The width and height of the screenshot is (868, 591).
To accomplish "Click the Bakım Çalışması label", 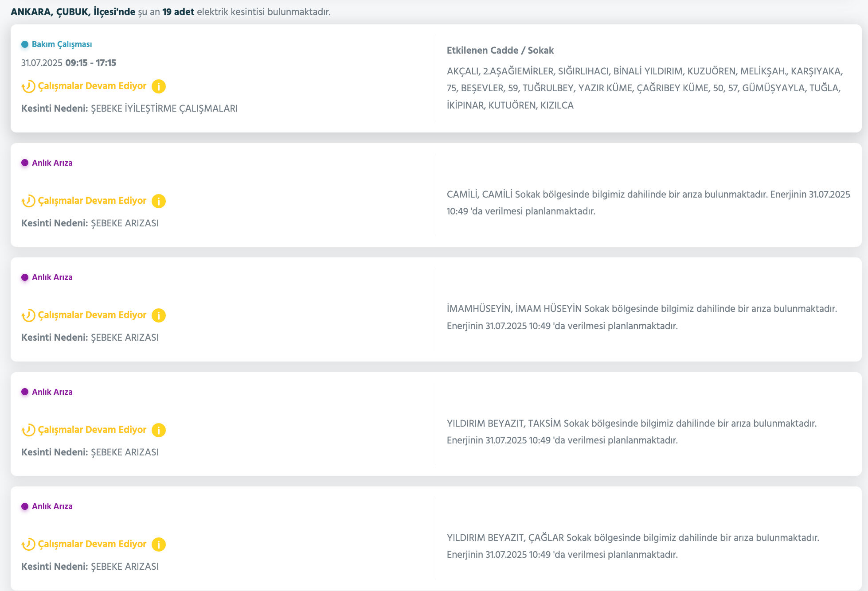I will point(62,44).
